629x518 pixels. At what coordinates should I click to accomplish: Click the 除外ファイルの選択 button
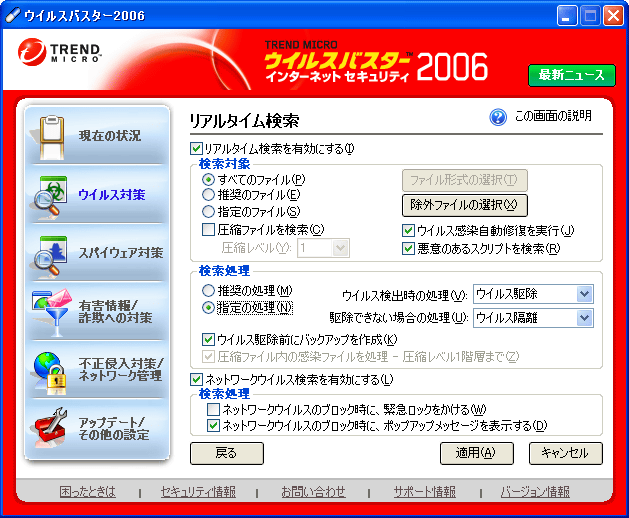coord(465,205)
